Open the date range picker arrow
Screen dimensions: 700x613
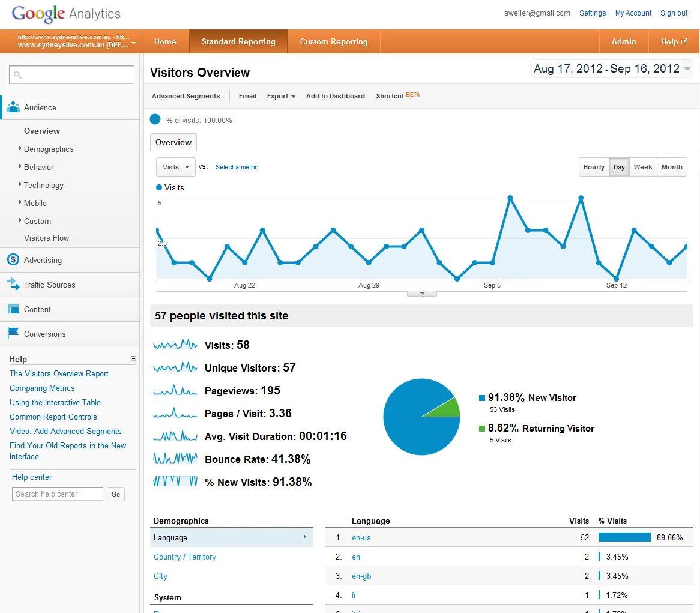coord(687,69)
